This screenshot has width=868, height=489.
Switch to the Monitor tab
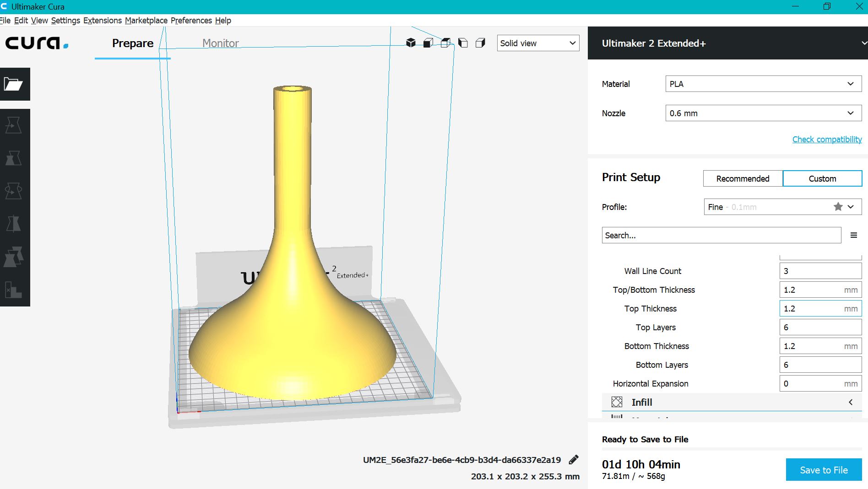221,43
